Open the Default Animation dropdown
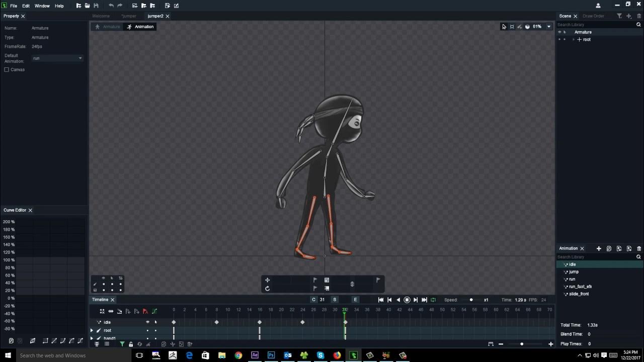Screen dimensions: 644x362 [57, 58]
